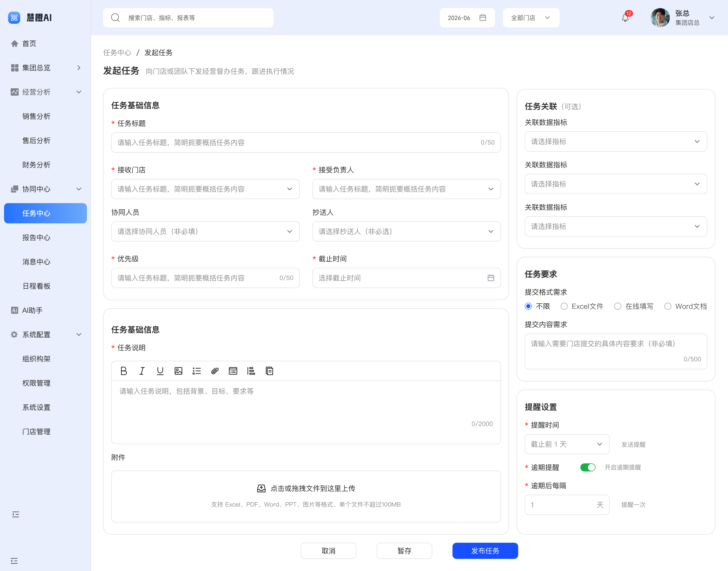Click the 慧橙AI logo icon
Screen dimensions: 728x571
14,18
